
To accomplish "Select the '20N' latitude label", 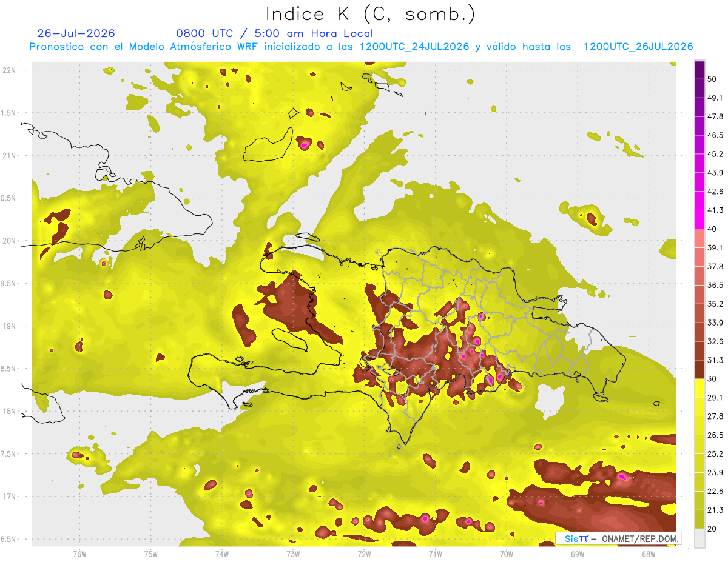I will point(10,241).
